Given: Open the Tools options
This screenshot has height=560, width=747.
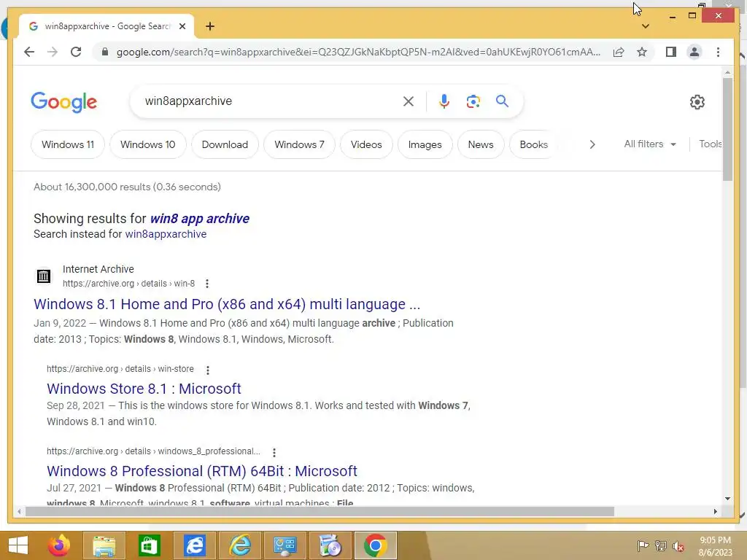Looking at the screenshot, I should click(711, 144).
